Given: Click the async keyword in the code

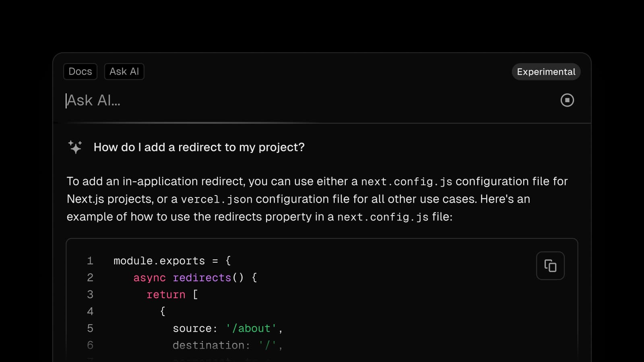Looking at the screenshot, I should coord(149,278).
